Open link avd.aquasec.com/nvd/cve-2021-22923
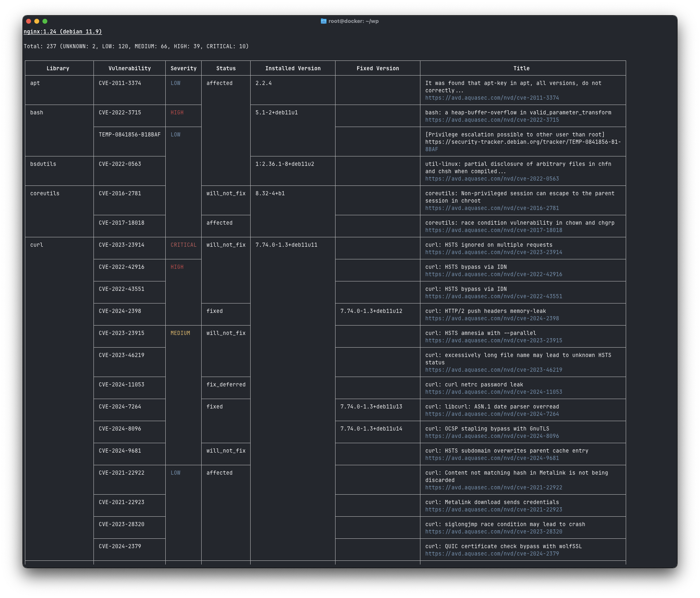The height and width of the screenshot is (598, 700). [x=494, y=510]
